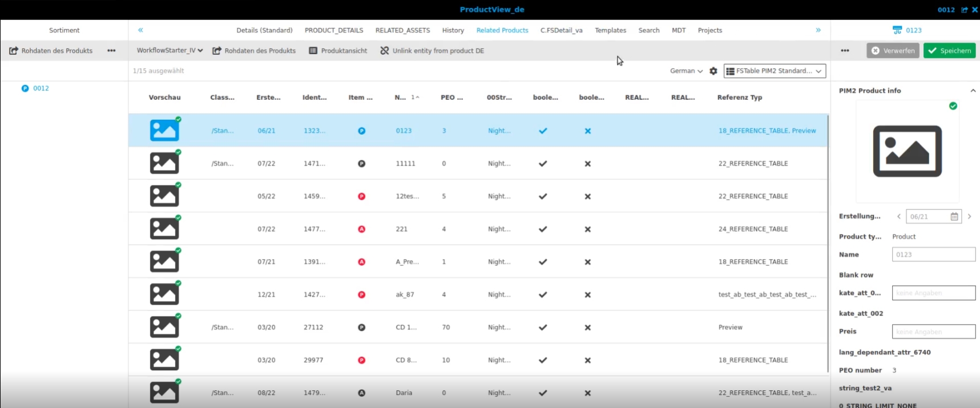Toggle the boolean X in row 221
This screenshot has width=980, height=408.
[x=587, y=229]
